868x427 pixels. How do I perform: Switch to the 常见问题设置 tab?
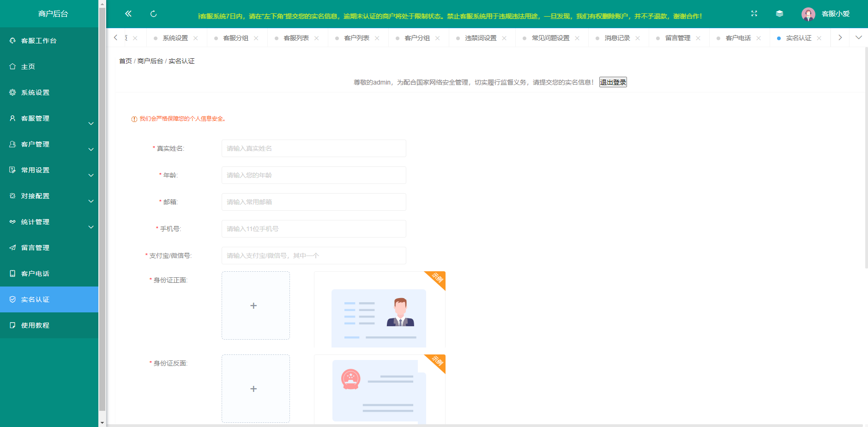550,38
